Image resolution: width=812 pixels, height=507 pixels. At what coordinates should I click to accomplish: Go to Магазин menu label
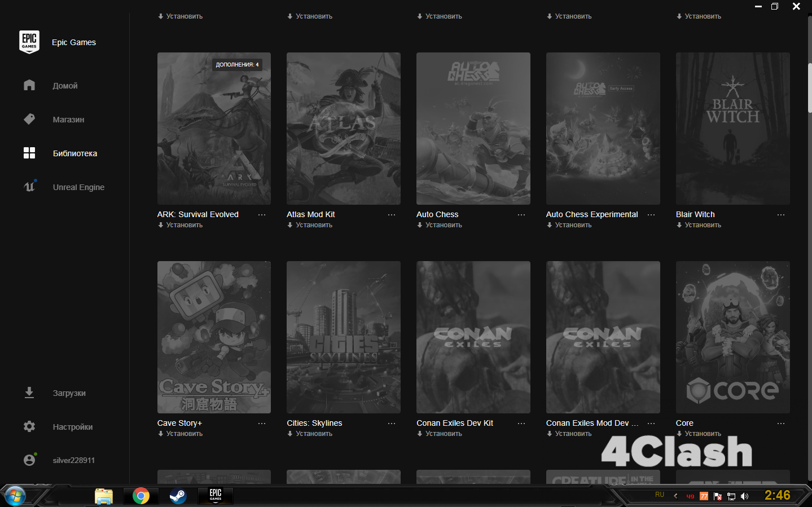point(68,120)
